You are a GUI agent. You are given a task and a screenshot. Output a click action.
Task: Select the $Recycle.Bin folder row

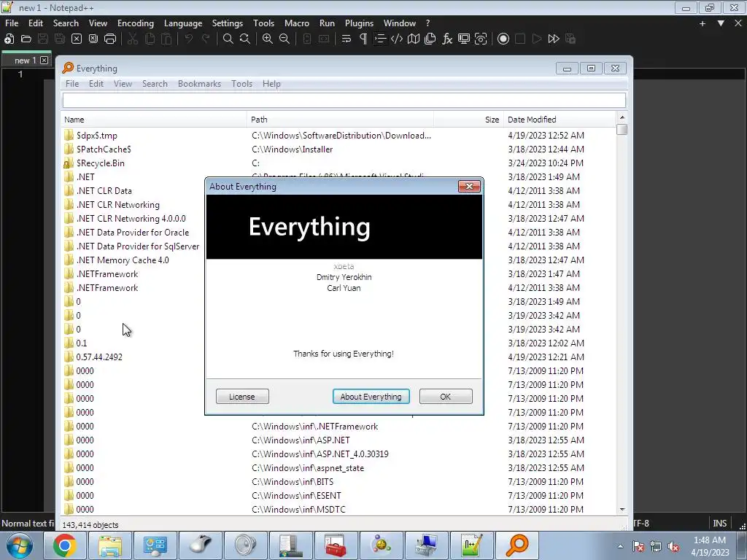point(338,163)
